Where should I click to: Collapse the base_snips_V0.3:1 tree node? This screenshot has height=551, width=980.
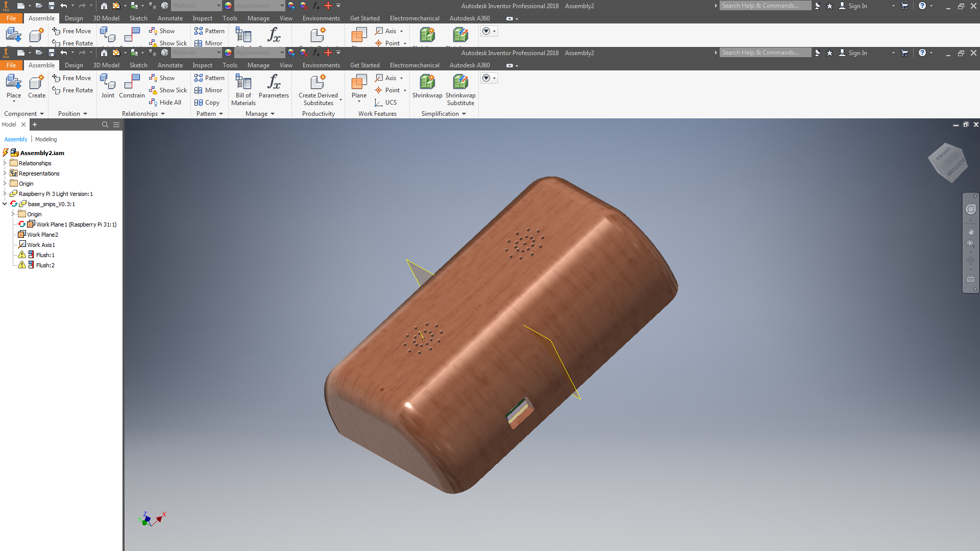5,204
